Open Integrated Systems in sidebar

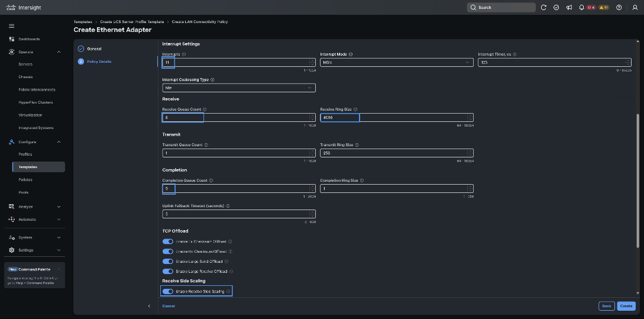click(x=36, y=128)
